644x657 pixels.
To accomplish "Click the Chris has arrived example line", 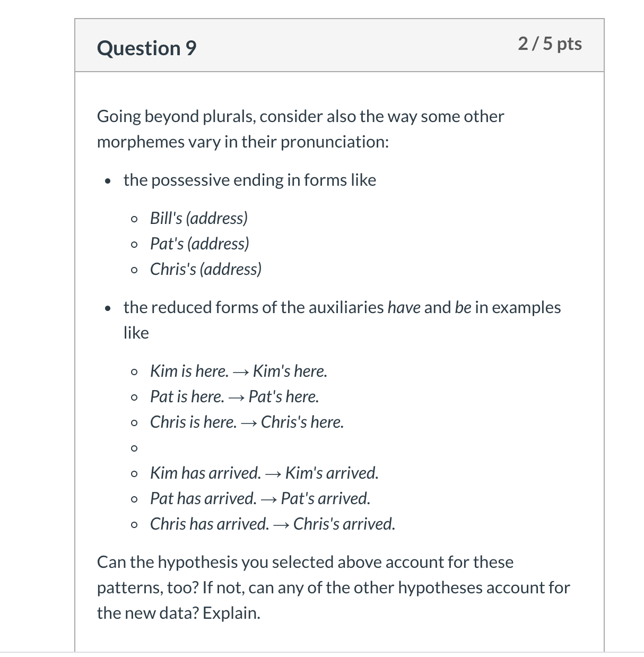I will (273, 524).
